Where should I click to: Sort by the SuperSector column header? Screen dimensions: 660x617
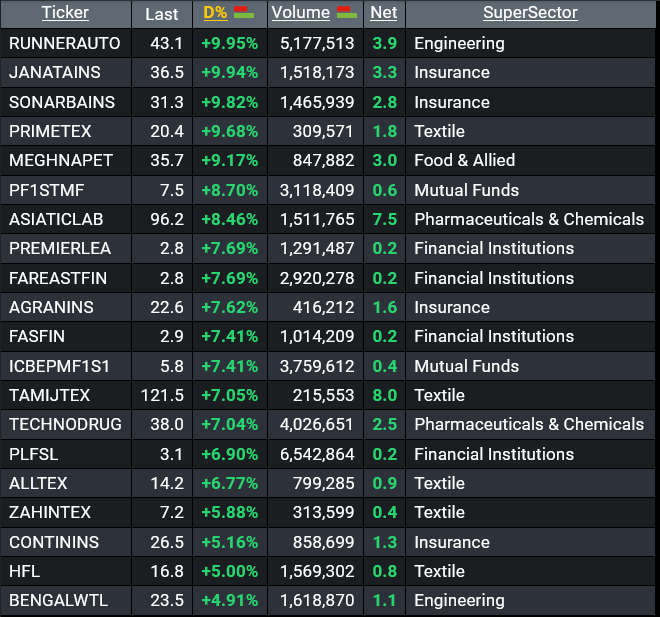click(x=530, y=13)
